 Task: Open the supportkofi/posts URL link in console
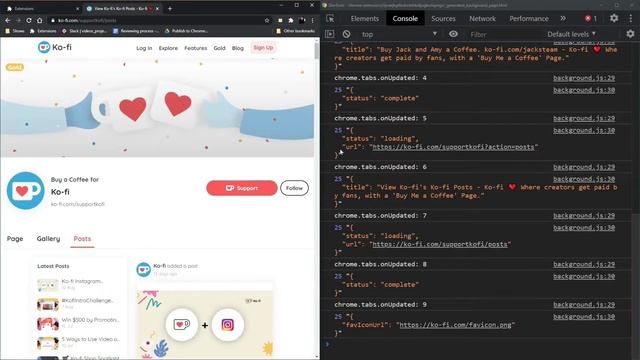440,244
